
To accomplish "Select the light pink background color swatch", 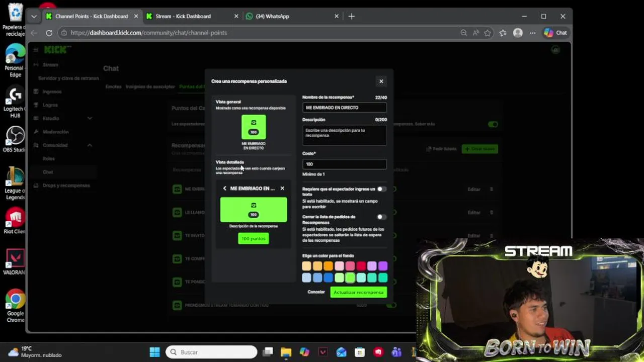I will point(339,266).
